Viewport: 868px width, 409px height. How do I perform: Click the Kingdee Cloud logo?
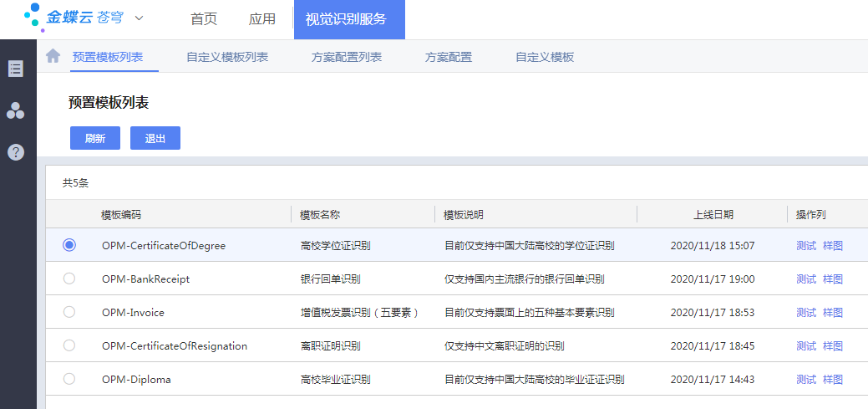(74, 18)
